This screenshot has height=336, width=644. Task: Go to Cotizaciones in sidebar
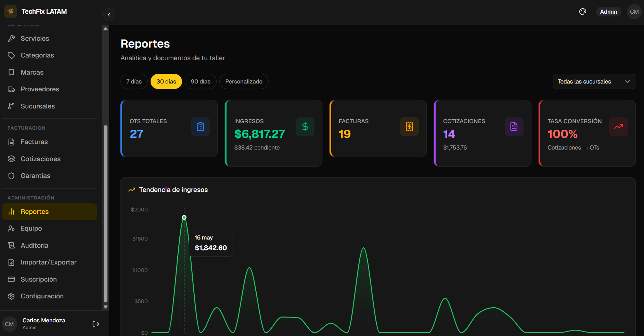pos(49,159)
